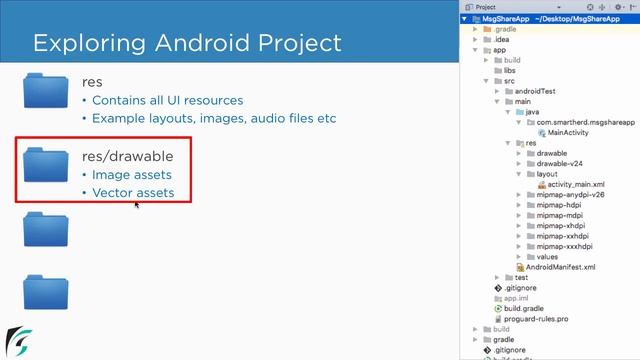Click the build.gradle icon above proguard-rules.pro
640x360 pixels.
(x=498, y=309)
